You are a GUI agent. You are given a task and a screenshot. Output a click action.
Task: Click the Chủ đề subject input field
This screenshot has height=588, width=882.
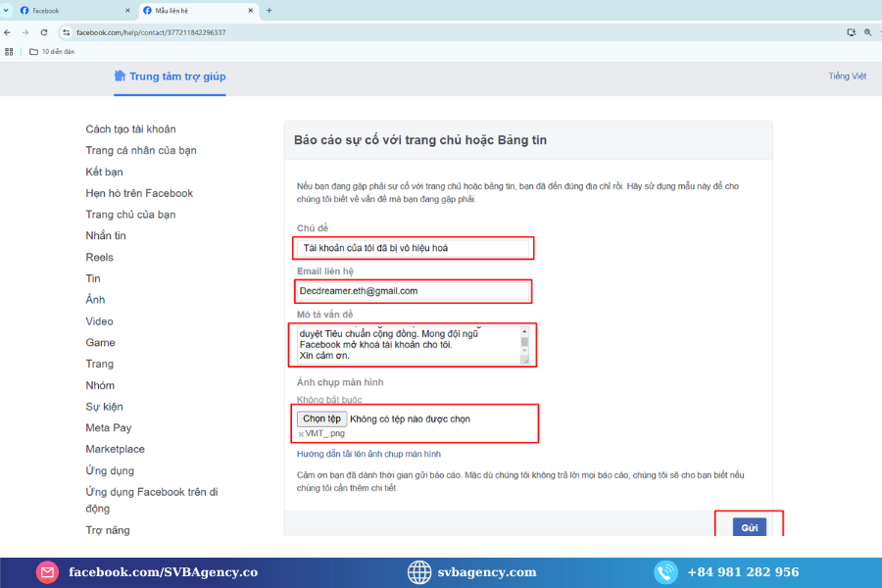[413, 248]
